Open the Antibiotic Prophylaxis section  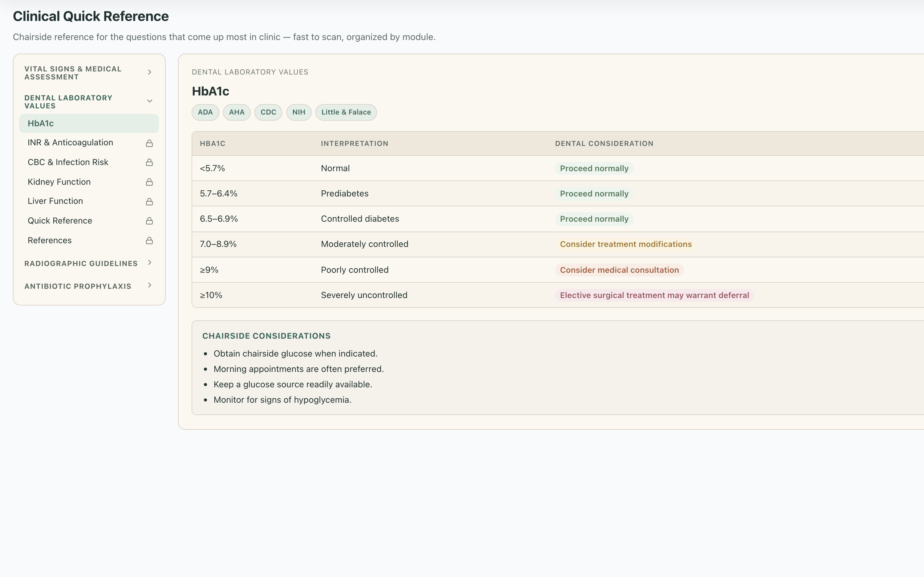89,286
